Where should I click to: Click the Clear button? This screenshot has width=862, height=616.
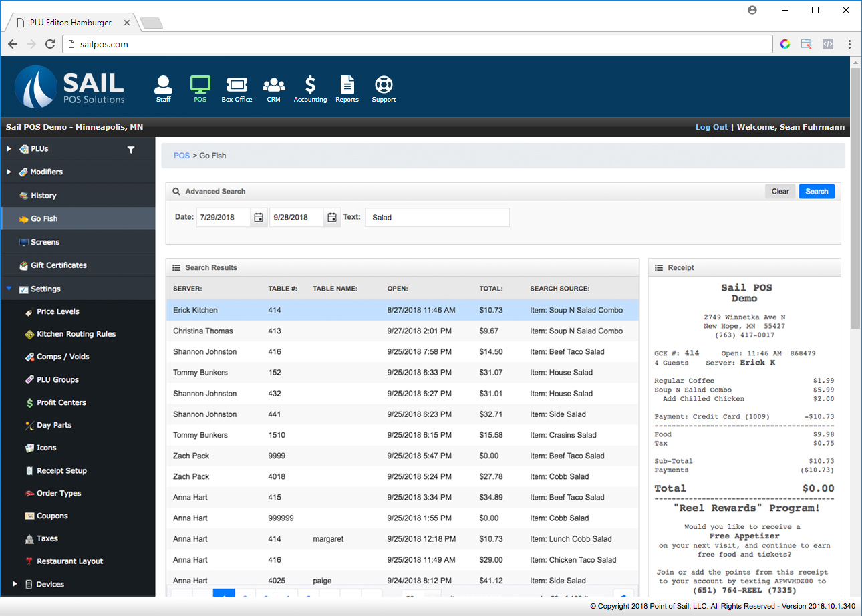[780, 191]
